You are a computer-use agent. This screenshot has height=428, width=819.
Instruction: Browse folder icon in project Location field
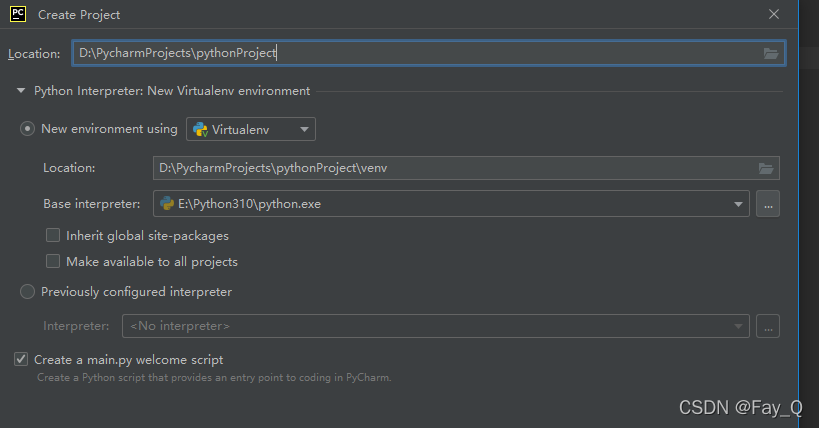771,53
